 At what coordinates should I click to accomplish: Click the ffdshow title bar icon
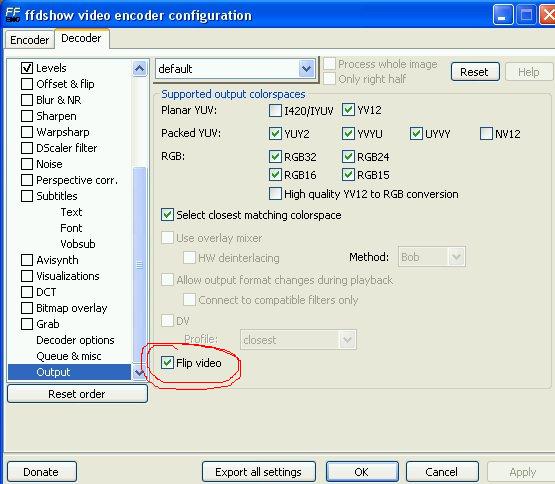(x=13, y=15)
